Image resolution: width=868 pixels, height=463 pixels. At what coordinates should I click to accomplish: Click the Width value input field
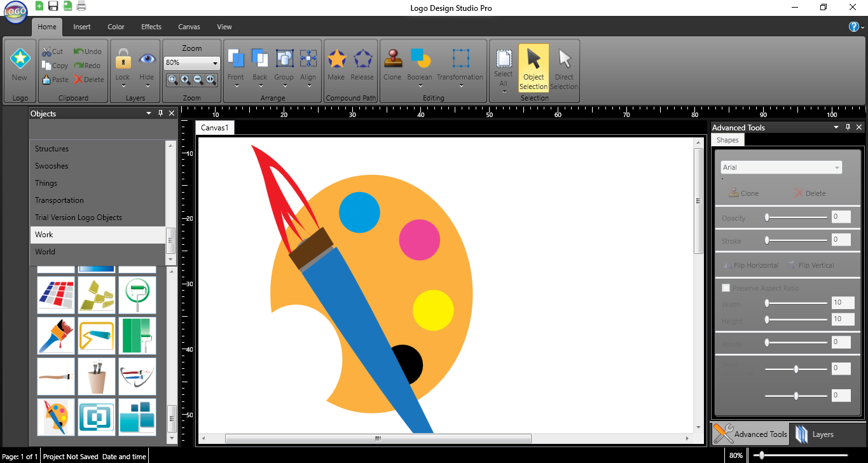pos(843,303)
